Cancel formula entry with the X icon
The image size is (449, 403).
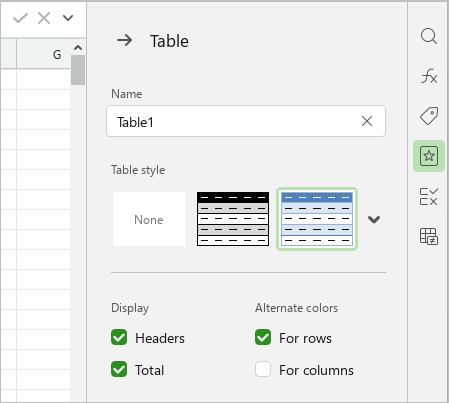pos(44,18)
